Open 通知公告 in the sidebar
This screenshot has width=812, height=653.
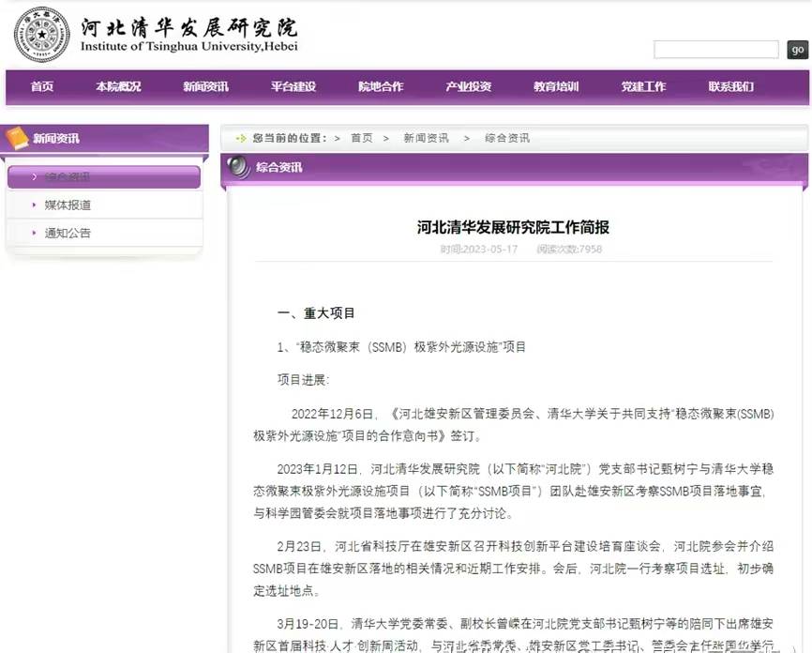click(68, 233)
